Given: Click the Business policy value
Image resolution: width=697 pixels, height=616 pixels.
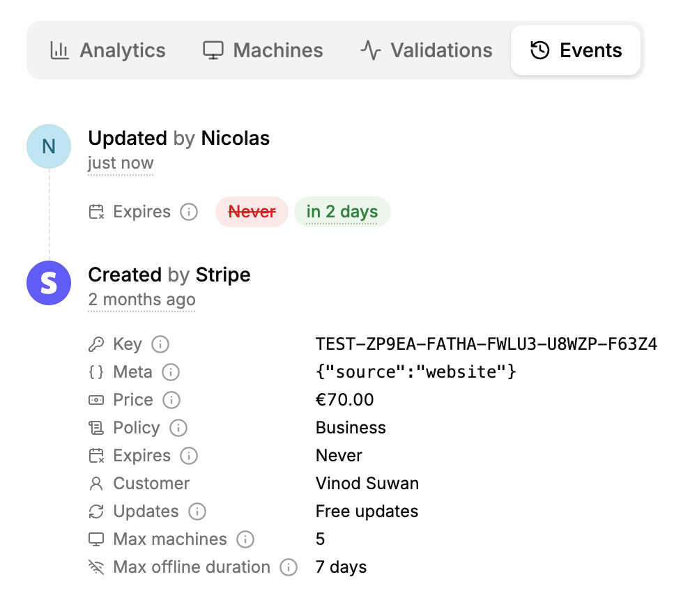Looking at the screenshot, I should (x=351, y=428).
